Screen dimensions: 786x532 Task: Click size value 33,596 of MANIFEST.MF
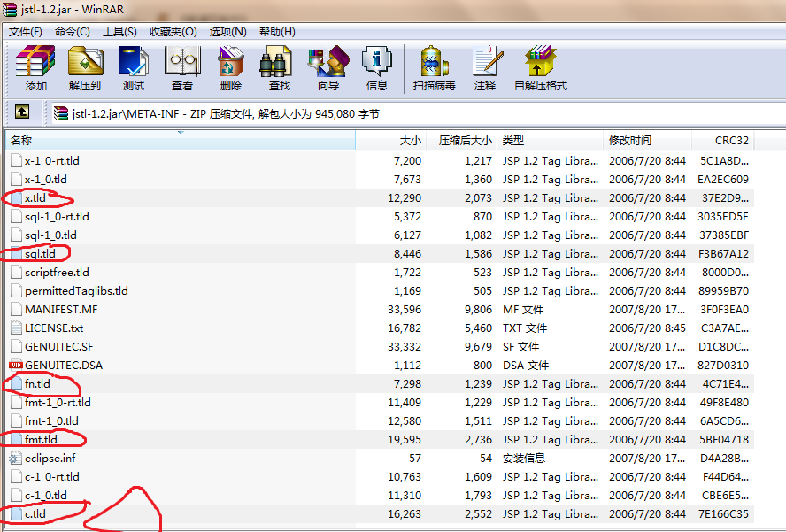(x=405, y=309)
